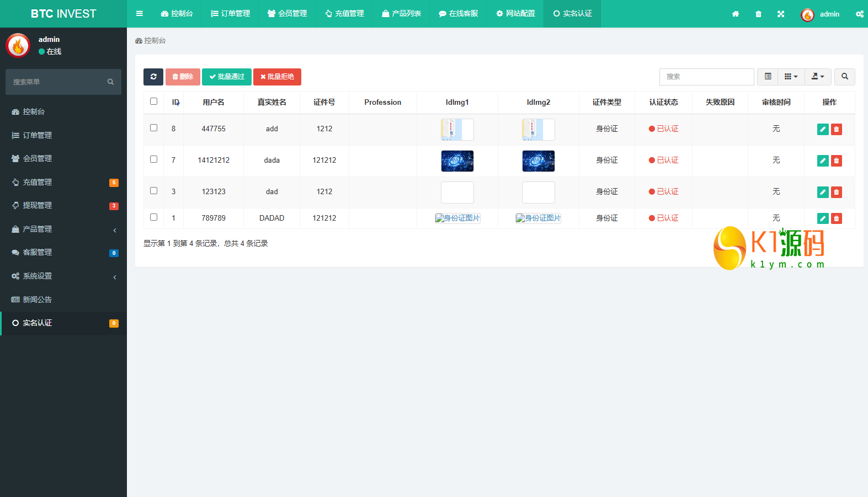The width and height of the screenshot is (868, 497).
Task: Open the export dropdown in the table toolbar
Action: [818, 77]
